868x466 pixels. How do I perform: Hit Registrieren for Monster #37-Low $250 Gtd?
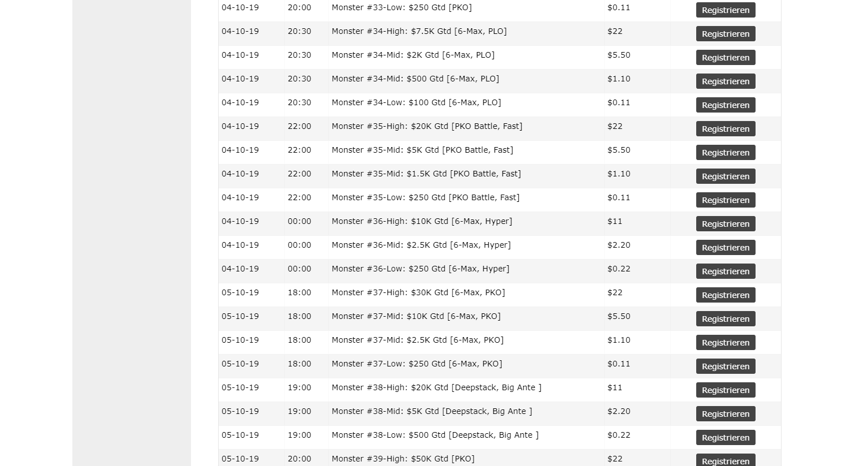pos(725,366)
